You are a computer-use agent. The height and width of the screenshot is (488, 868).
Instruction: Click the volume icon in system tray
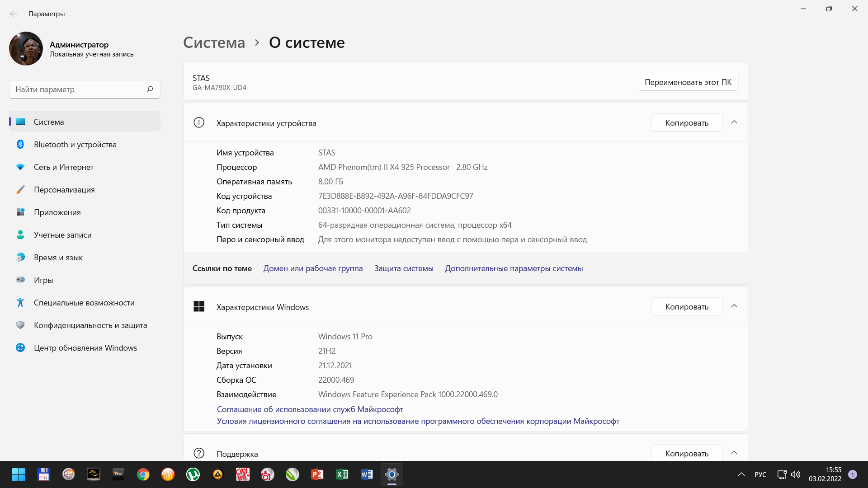point(796,474)
